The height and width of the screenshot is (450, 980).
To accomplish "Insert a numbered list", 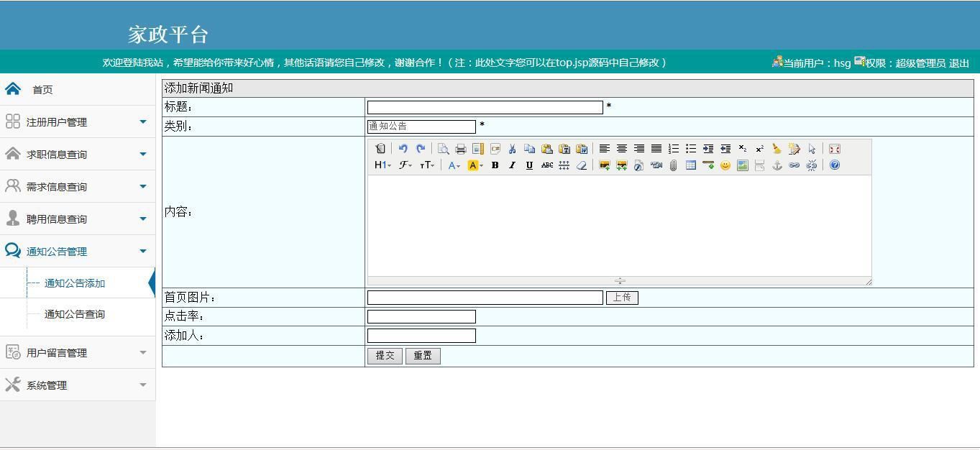I will tap(674, 149).
